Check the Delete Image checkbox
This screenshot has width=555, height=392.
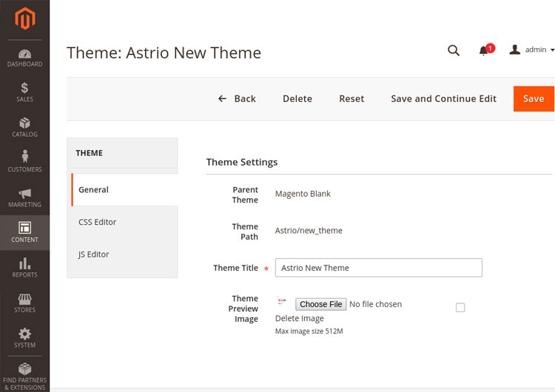tap(460, 308)
